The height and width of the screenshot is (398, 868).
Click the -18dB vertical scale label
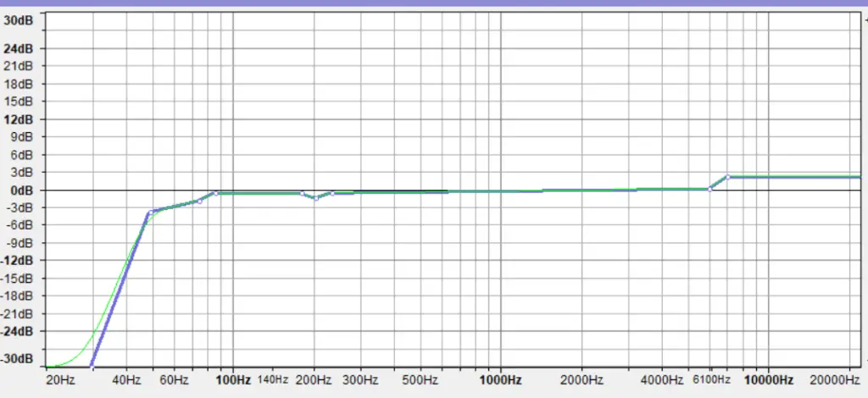[x=17, y=296]
